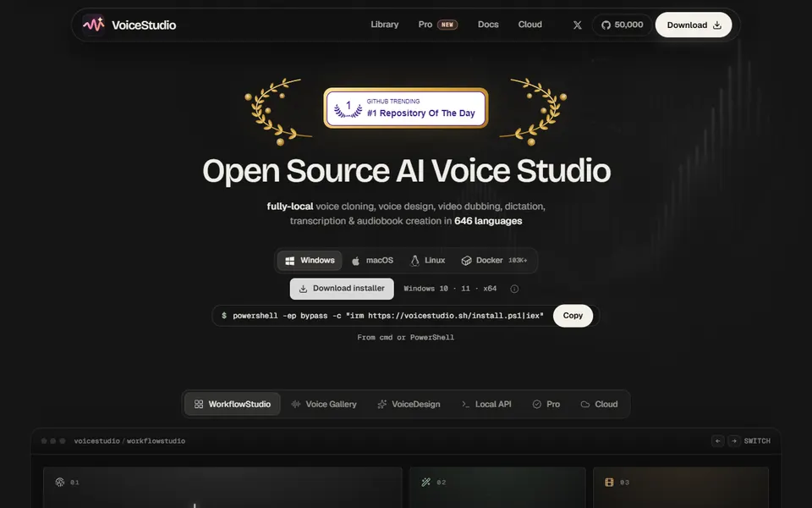
Task: Click the 'Windows 10 · 11 · x64' text
Action: click(x=450, y=289)
